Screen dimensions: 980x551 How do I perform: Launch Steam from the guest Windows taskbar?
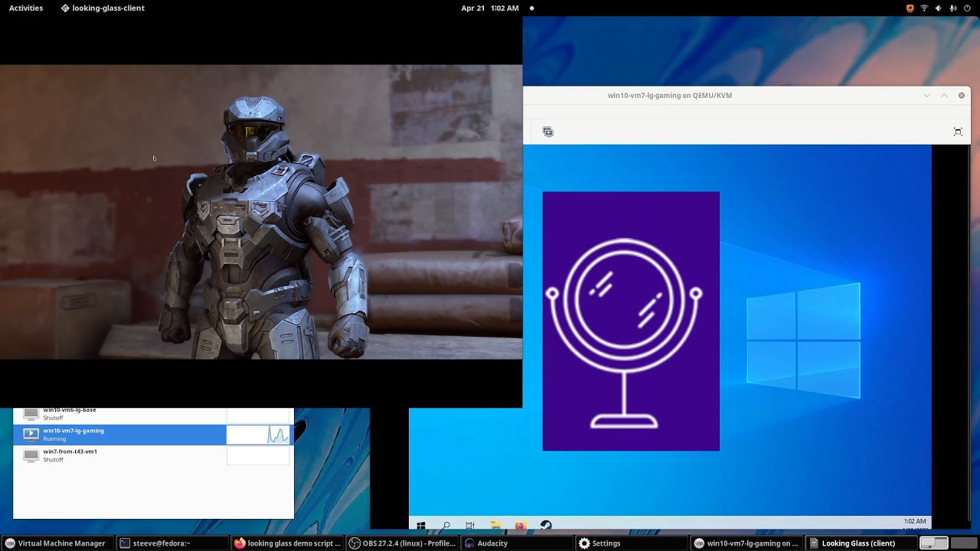(546, 526)
